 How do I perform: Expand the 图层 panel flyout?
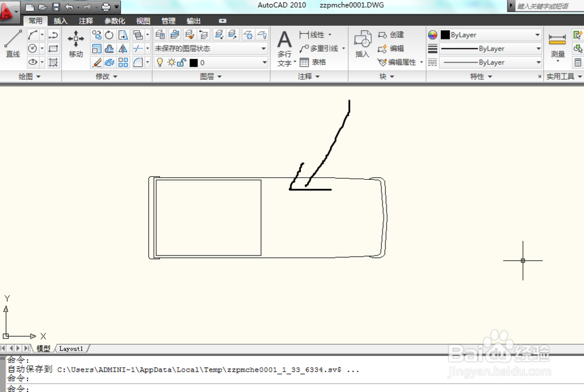pyautogui.click(x=211, y=76)
